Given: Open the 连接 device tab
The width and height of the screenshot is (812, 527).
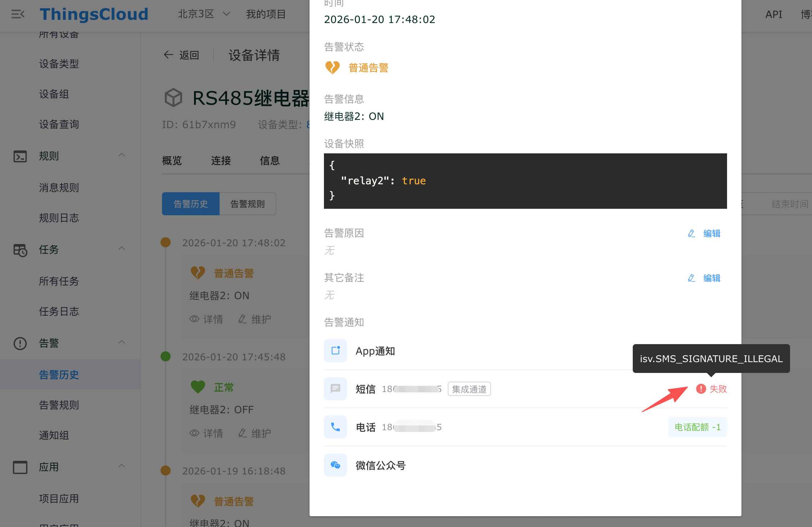Looking at the screenshot, I should pyautogui.click(x=221, y=161).
